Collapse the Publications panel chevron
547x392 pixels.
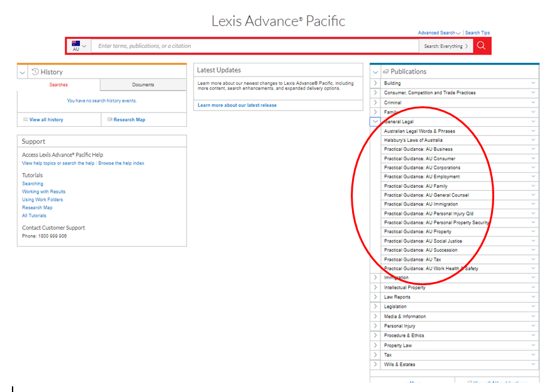(x=375, y=72)
